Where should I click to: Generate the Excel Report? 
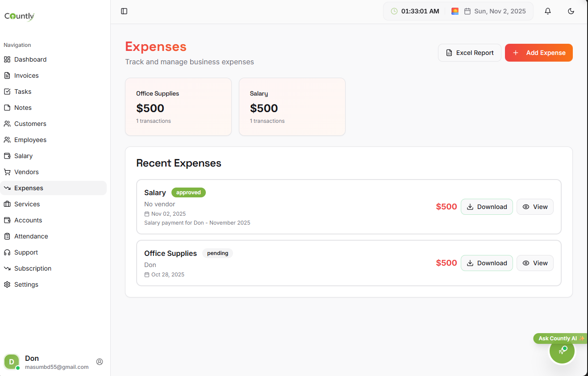pos(470,53)
